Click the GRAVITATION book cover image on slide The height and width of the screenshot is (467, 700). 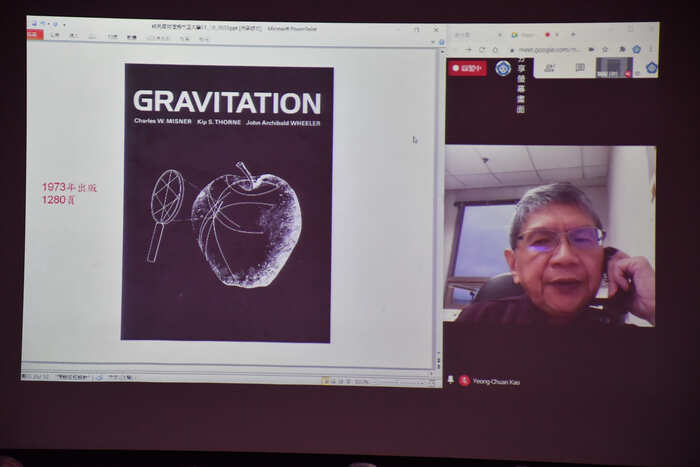[227, 203]
